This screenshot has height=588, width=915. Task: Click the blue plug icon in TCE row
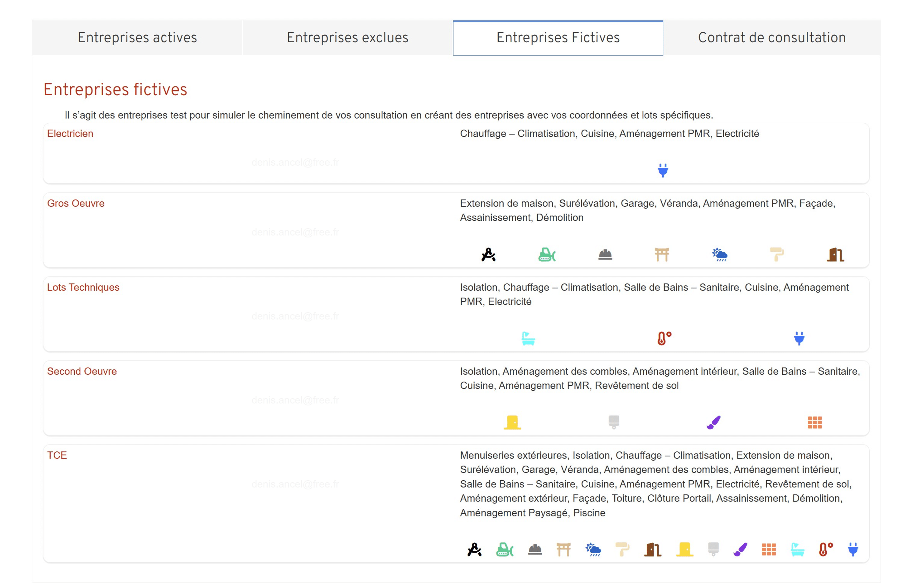click(853, 550)
